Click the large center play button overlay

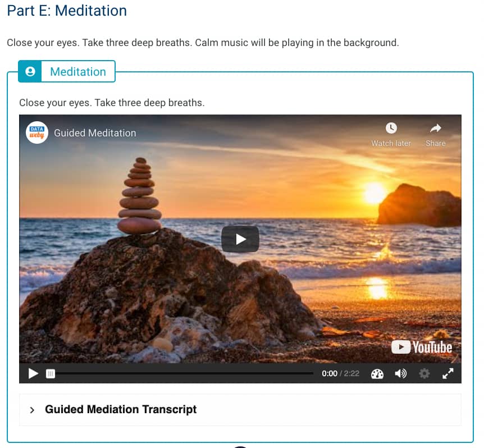point(240,239)
